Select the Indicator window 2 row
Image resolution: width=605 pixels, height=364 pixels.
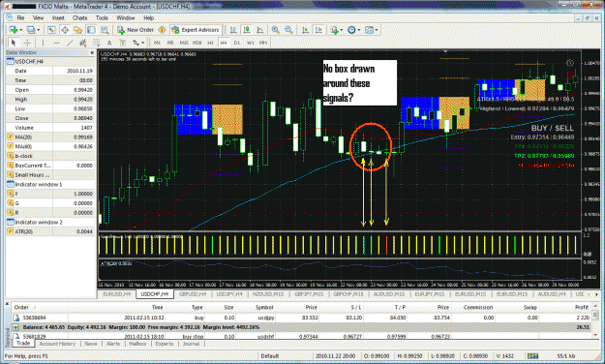[x=50, y=223]
